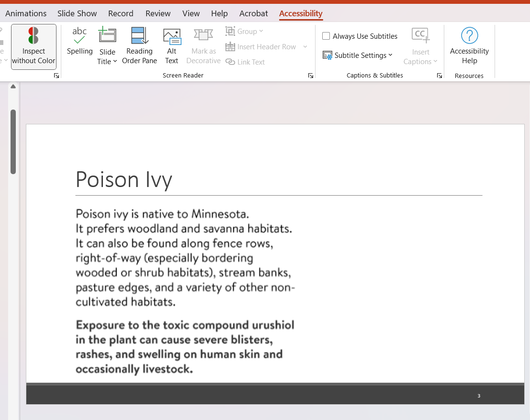The image size is (530, 420).
Task: Open the Help tab
Action: tap(219, 13)
